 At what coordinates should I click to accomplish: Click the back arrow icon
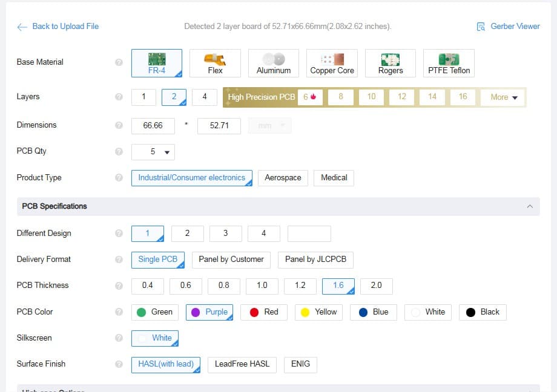[22, 27]
